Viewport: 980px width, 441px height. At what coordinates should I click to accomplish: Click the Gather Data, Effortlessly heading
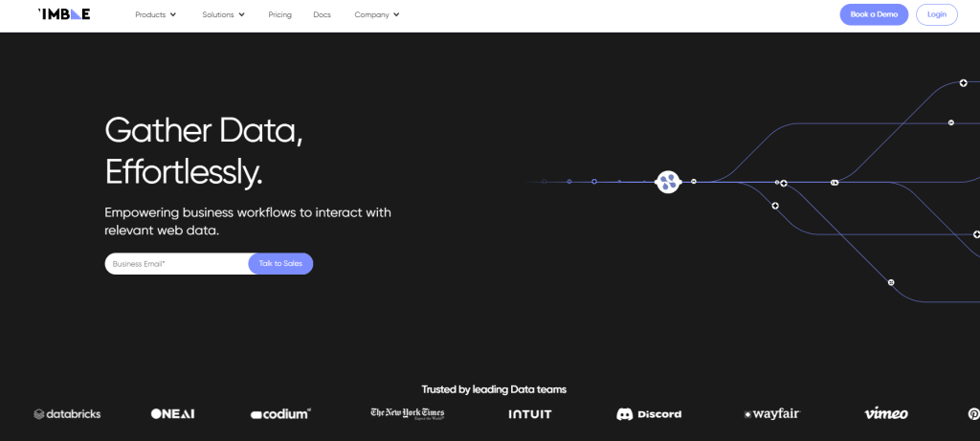(x=204, y=150)
